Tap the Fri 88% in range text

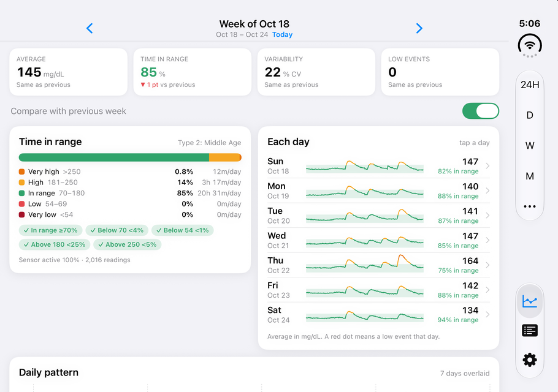458,295
